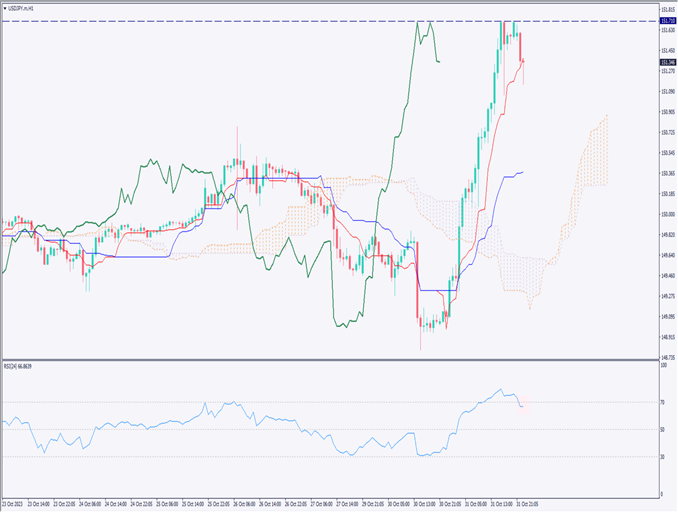This screenshot has height=512, width=678.
Task: Click the 23 Oct 2023 date label
Action: [15, 504]
